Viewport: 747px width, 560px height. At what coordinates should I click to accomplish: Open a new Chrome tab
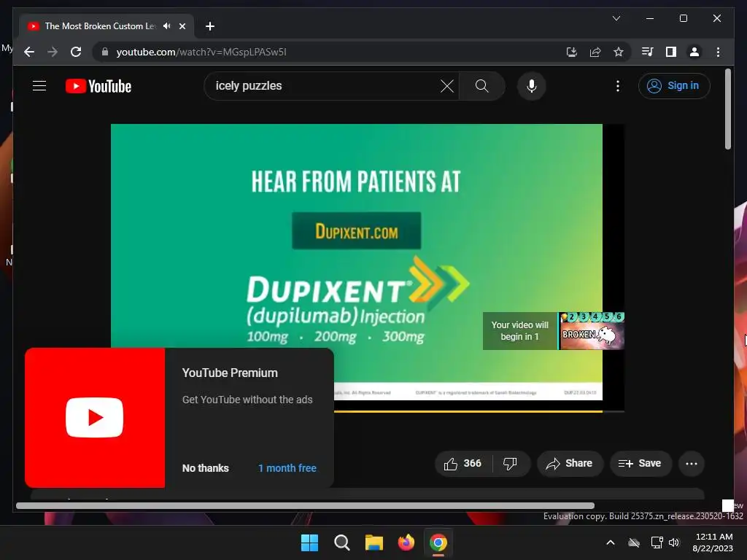click(210, 26)
